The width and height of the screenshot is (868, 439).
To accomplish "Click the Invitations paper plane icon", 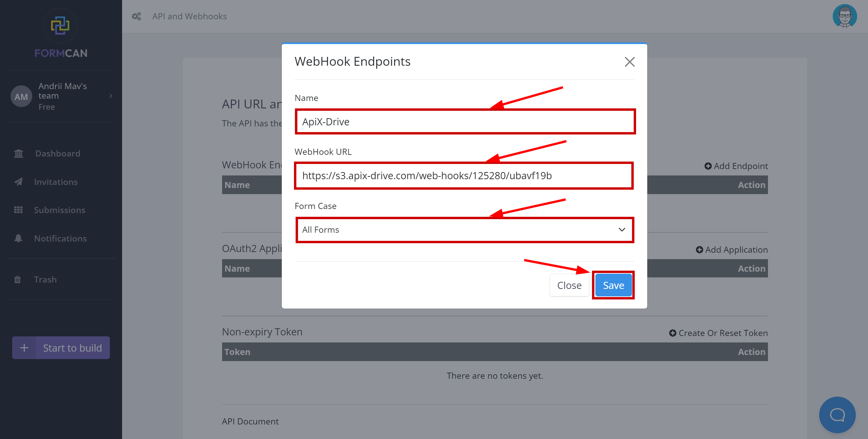I will point(19,182).
